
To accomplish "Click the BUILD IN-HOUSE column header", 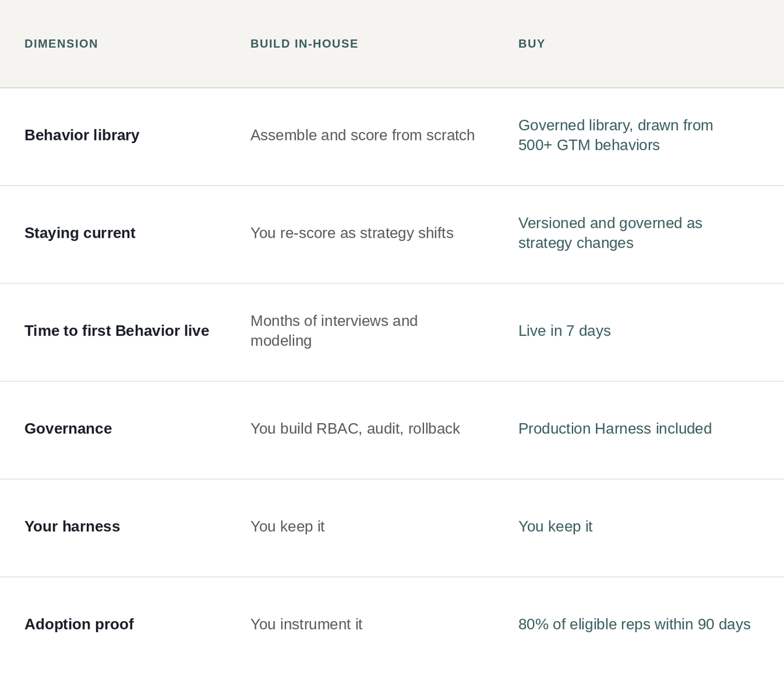I will 304,44.
